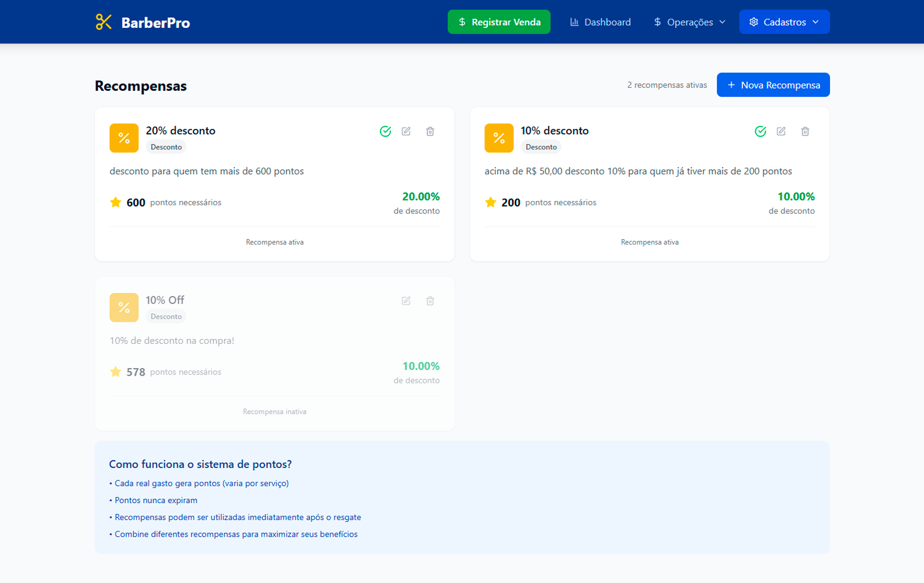Click the Registrar Venda button
Viewport: 924px width, 583px height.
499,22
